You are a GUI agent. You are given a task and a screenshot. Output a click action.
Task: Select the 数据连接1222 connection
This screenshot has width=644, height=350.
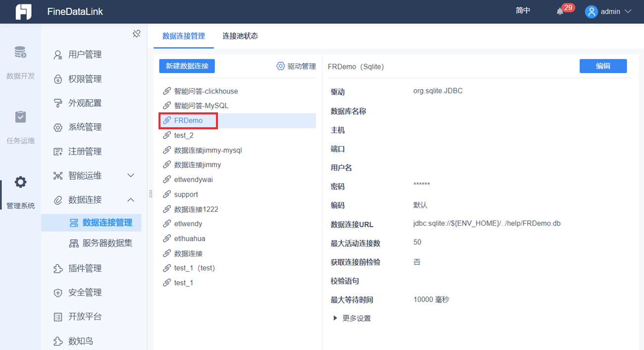pyautogui.click(x=237, y=209)
